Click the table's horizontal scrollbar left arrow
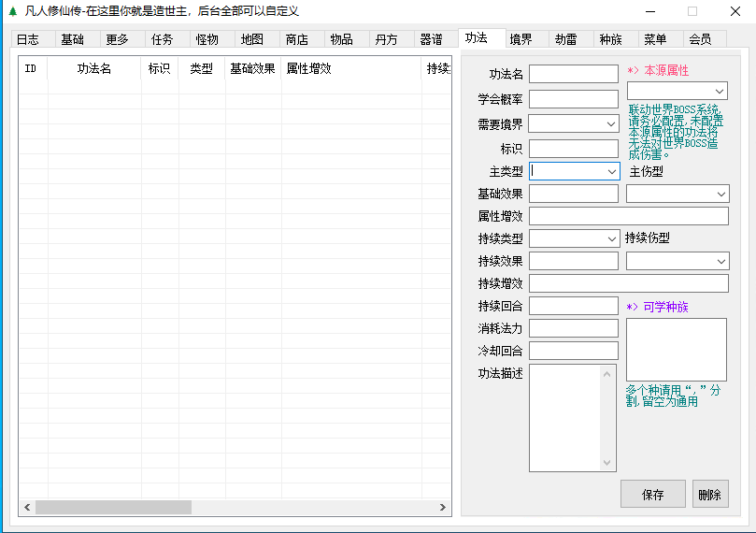This screenshot has height=533, width=756. click(x=27, y=507)
